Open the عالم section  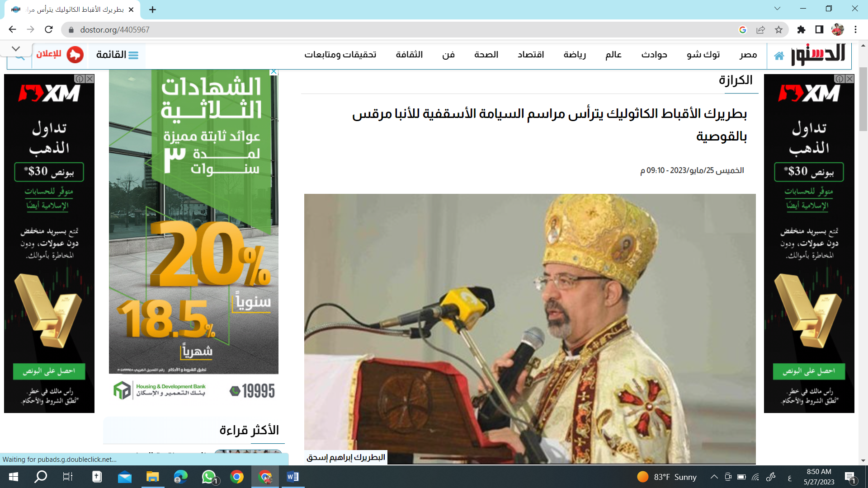(613, 55)
